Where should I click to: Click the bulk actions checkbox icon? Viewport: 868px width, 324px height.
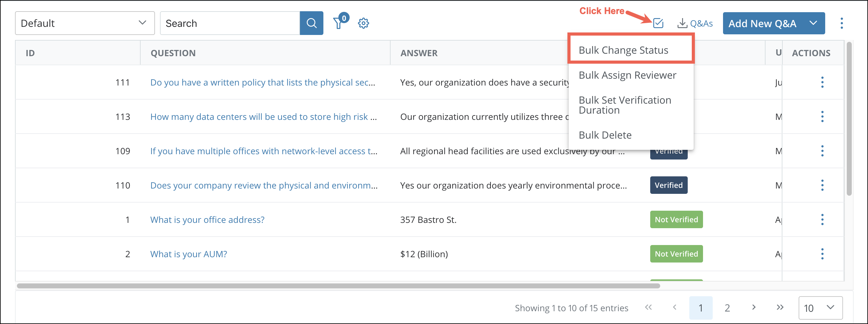pyautogui.click(x=658, y=23)
